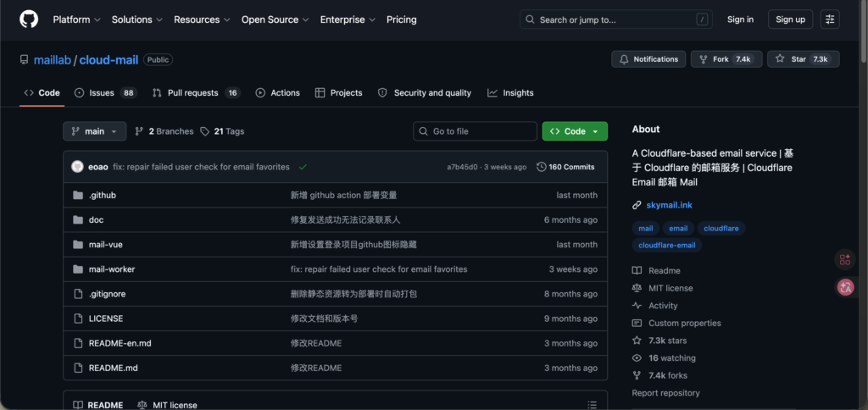Click the pink translate extension icon
Screen dimensions: 868x410
845,286
